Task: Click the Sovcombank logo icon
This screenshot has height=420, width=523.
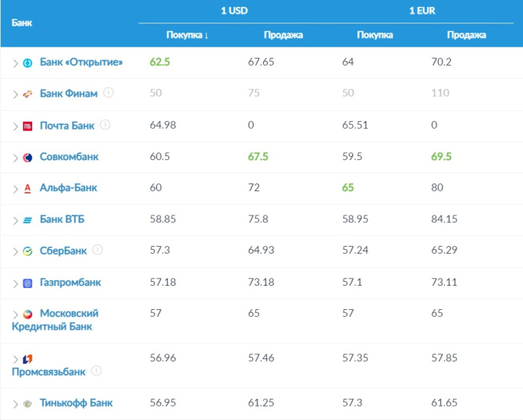Action: click(x=27, y=157)
